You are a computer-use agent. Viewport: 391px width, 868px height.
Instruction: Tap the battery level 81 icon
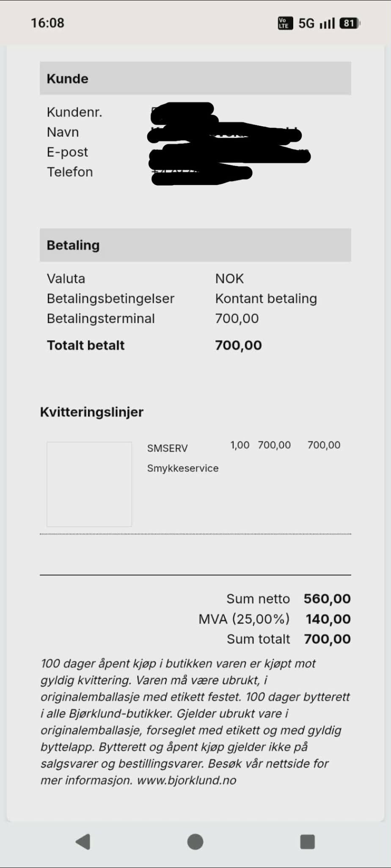click(350, 23)
